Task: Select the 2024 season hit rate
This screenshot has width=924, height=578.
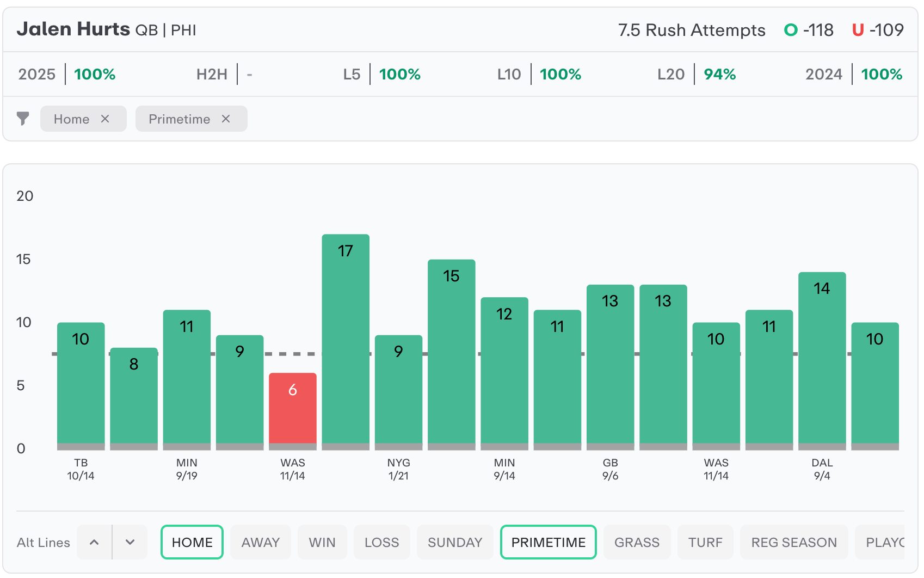Action: click(854, 74)
